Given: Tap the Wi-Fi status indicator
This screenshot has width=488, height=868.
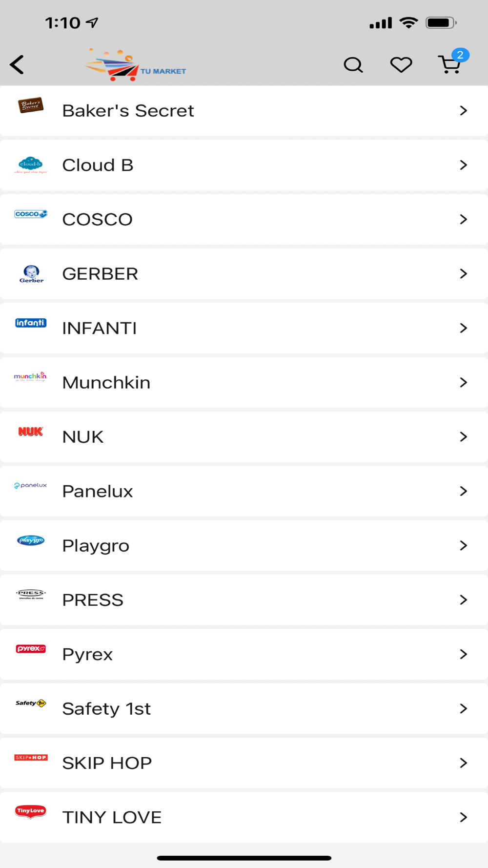Looking at the screenshot, I should tap(408, 22).
